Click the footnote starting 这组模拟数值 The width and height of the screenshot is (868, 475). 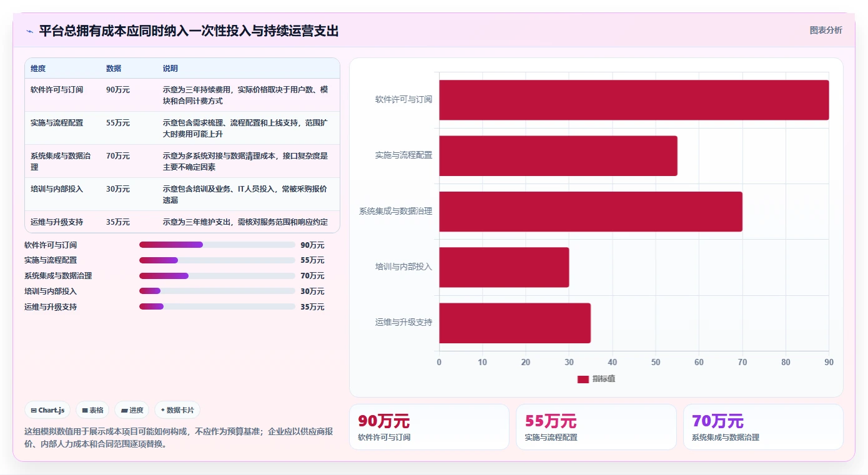pos(178,438)
